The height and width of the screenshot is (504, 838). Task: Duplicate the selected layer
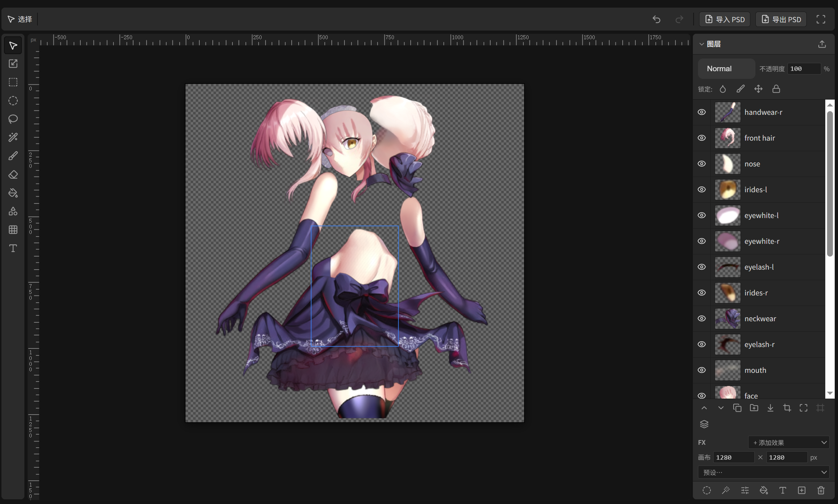737,408
